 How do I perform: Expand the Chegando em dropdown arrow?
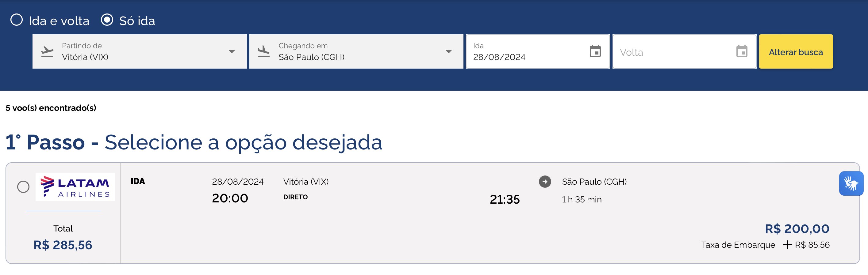click(x=448, y=52)
